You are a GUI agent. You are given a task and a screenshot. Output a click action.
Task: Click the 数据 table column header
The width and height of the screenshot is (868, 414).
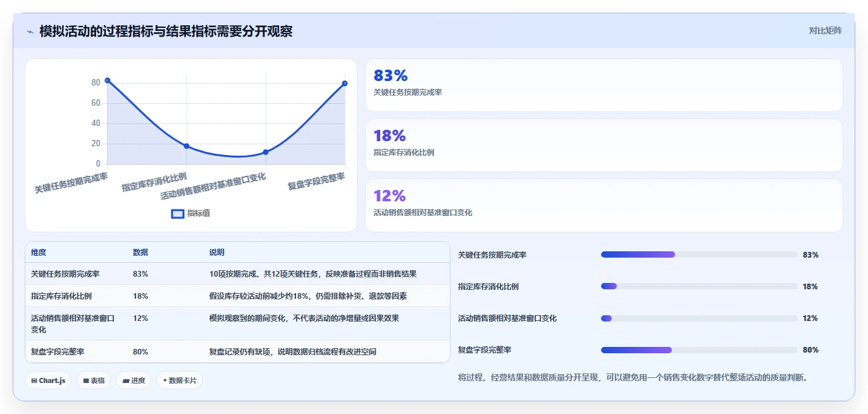point(165,252)
